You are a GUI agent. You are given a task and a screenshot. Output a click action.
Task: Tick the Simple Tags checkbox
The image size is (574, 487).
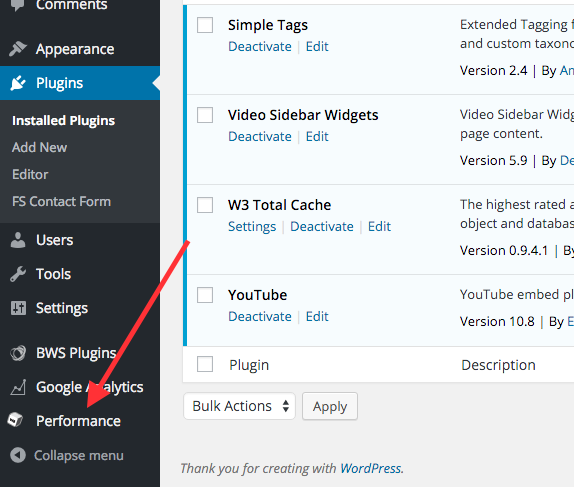205,25
